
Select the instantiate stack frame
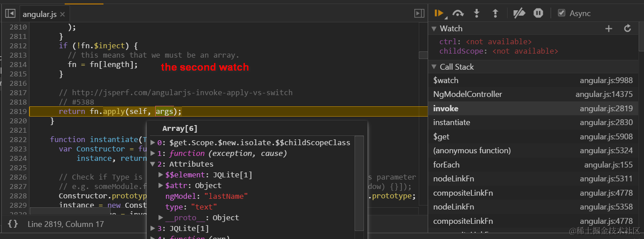point(533,122)
